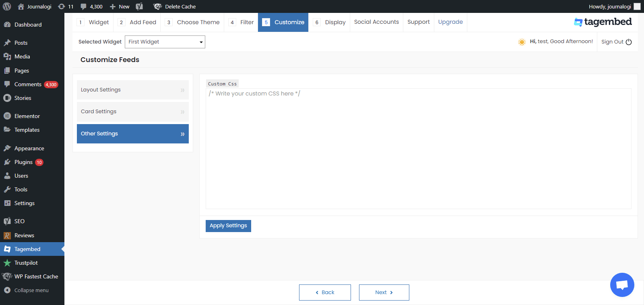Screen dimensions: 644x305
Task: Click the Back button
Action: point(325,293)
